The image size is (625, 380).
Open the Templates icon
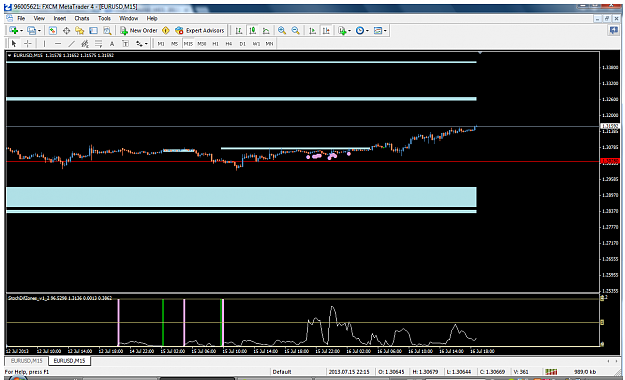[378, 31]
